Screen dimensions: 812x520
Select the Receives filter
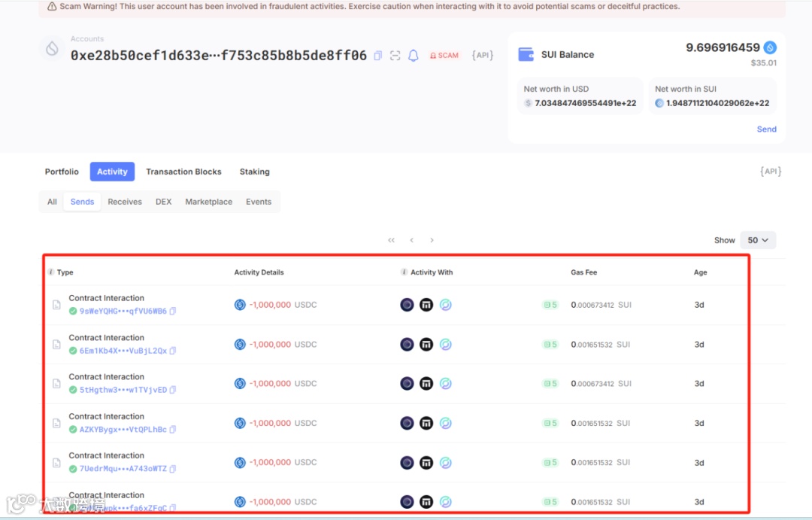pos(125,202)
